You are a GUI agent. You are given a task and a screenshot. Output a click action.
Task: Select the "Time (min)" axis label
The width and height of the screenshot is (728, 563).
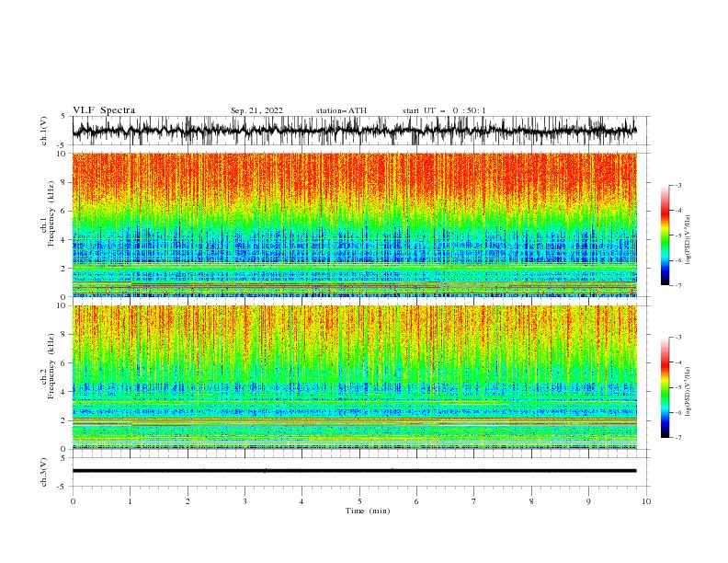(x=368, y=511)
